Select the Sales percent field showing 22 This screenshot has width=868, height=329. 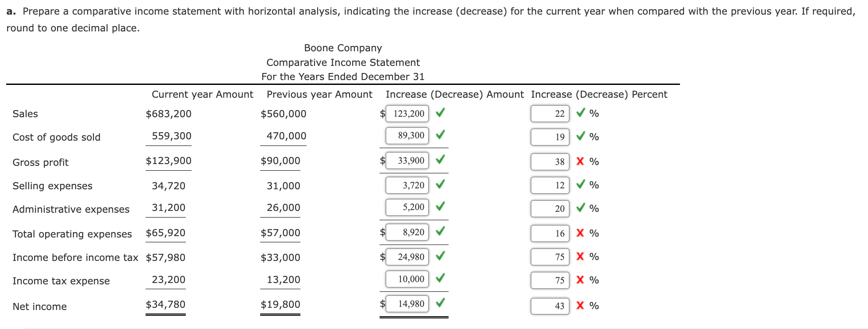(549, 114)
